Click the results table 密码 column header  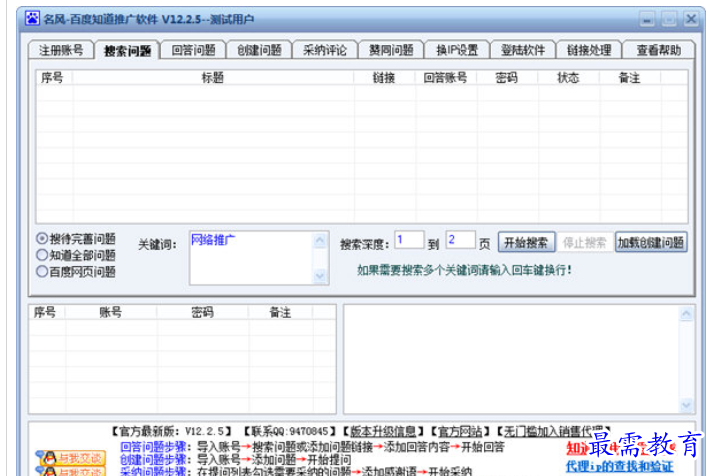click(507, 78)
